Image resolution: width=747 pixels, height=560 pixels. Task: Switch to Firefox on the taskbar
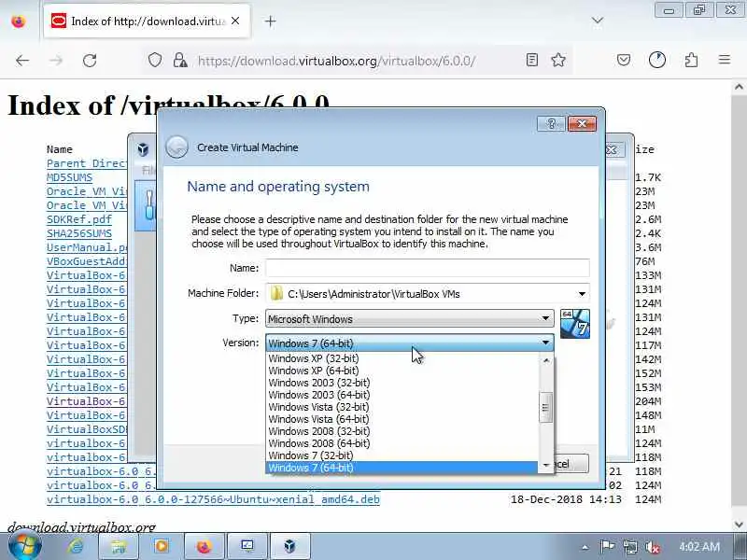(204, 546)
